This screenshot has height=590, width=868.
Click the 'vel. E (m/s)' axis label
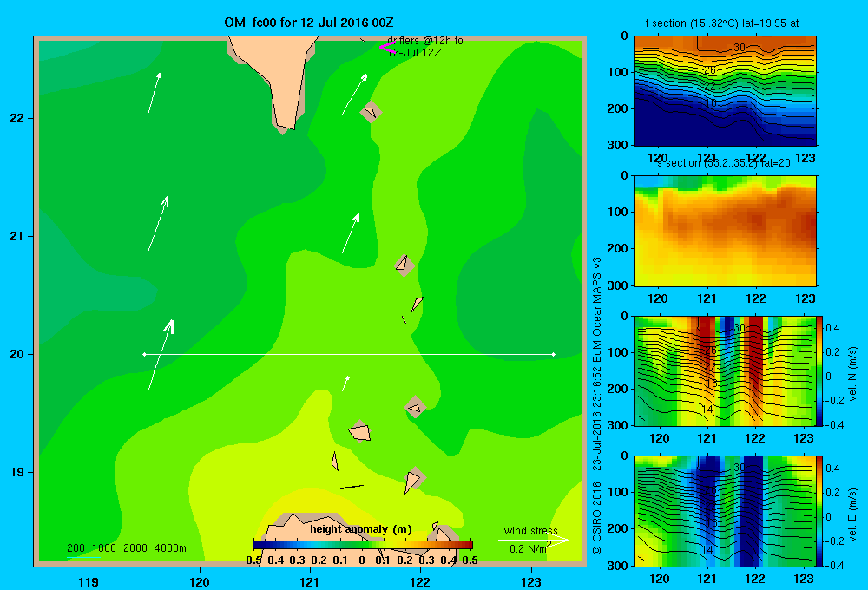[x=852, y=514]
